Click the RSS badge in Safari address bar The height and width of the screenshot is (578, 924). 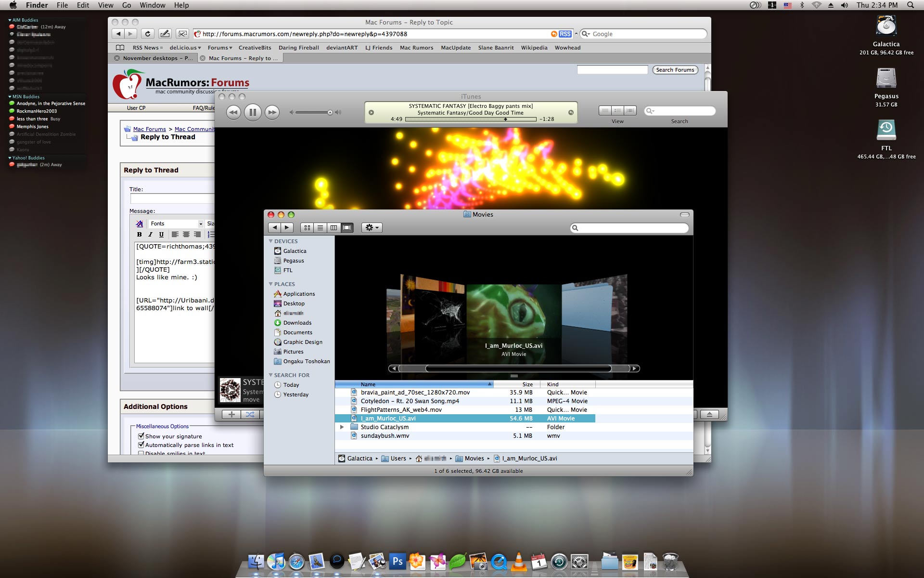click(565, 34)
